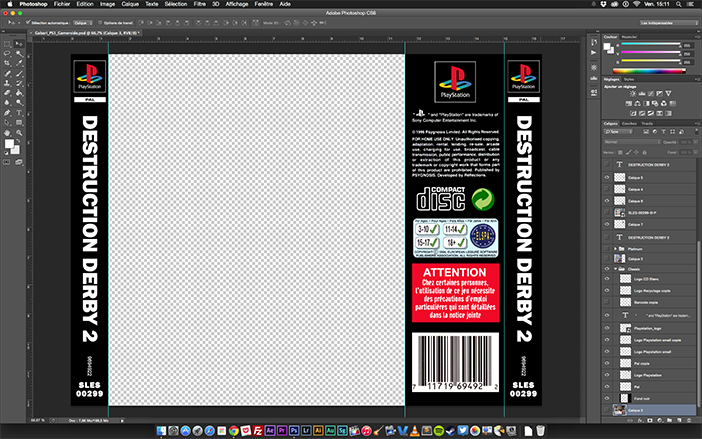This screenshot has width=702, height=439.
Task: Enable the Sélection automatique checkbox
Action: coord(28,22)
